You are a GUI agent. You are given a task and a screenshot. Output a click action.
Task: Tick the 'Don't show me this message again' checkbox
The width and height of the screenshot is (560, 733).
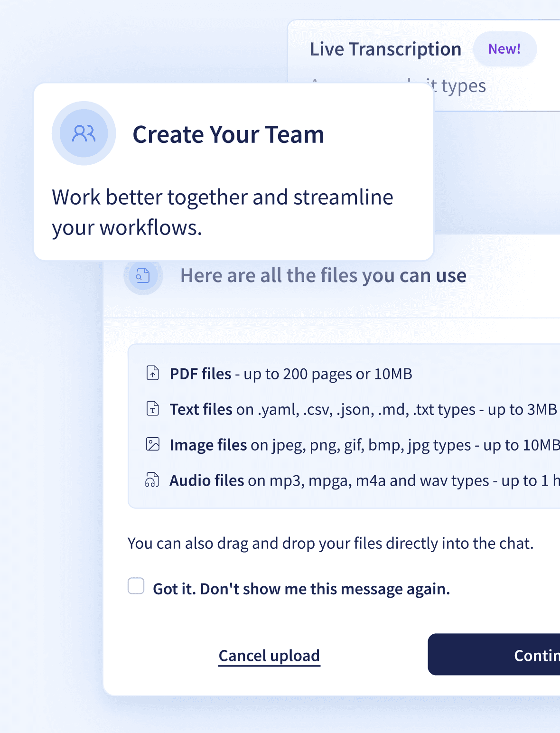(136, 586)
